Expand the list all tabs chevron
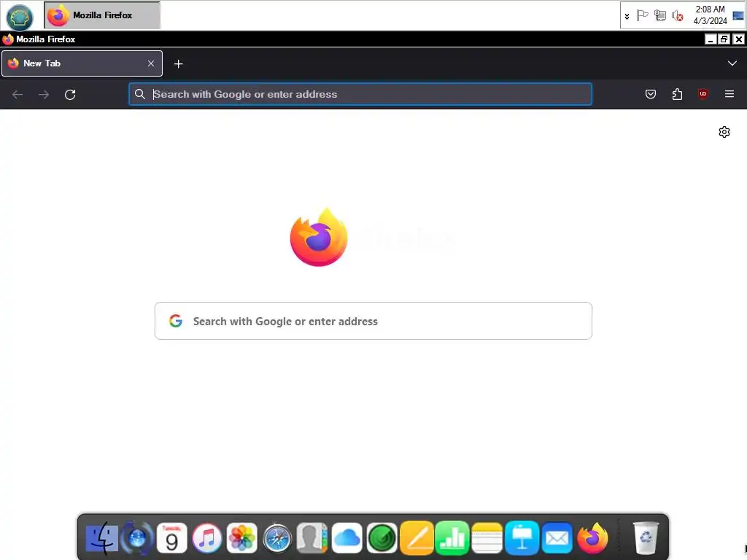Screen dimensions: 747x560 (732, 63)
